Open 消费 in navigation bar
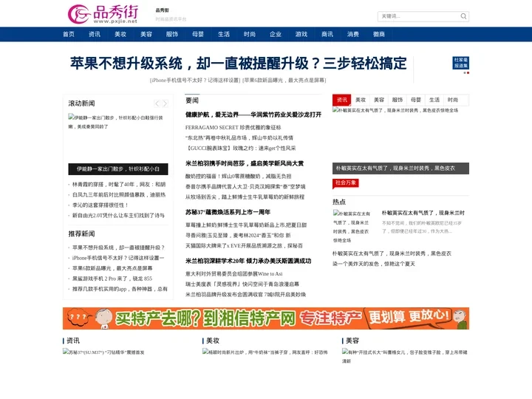The width and height of the screenshot is (532, 399). coord(353,34)
